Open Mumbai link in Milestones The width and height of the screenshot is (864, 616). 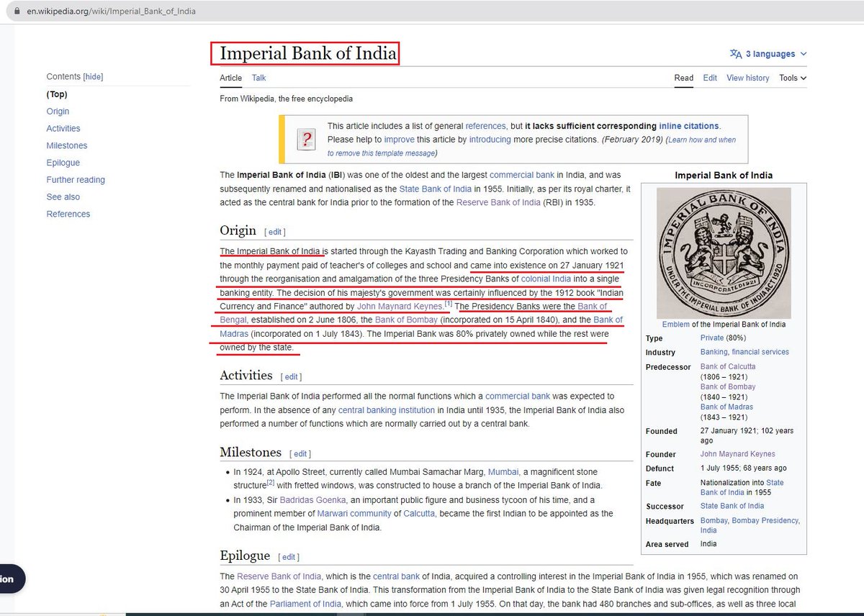503,472
